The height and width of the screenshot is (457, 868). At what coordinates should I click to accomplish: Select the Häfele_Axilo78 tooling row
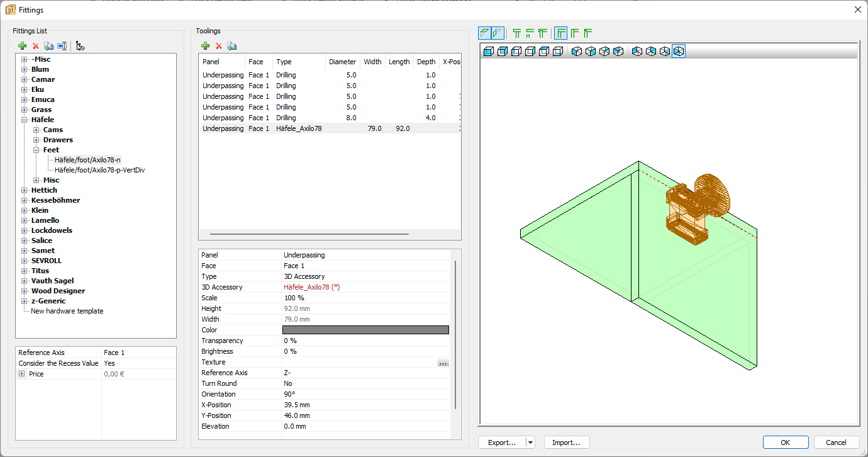click(330, 128)
